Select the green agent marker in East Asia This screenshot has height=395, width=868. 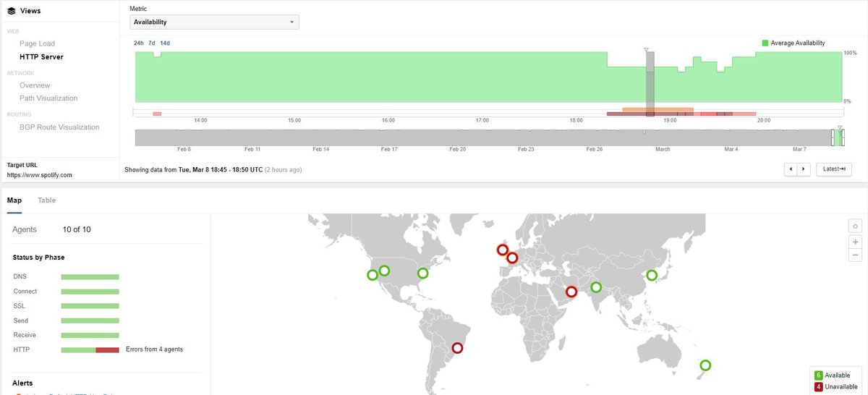coord(652,275)
